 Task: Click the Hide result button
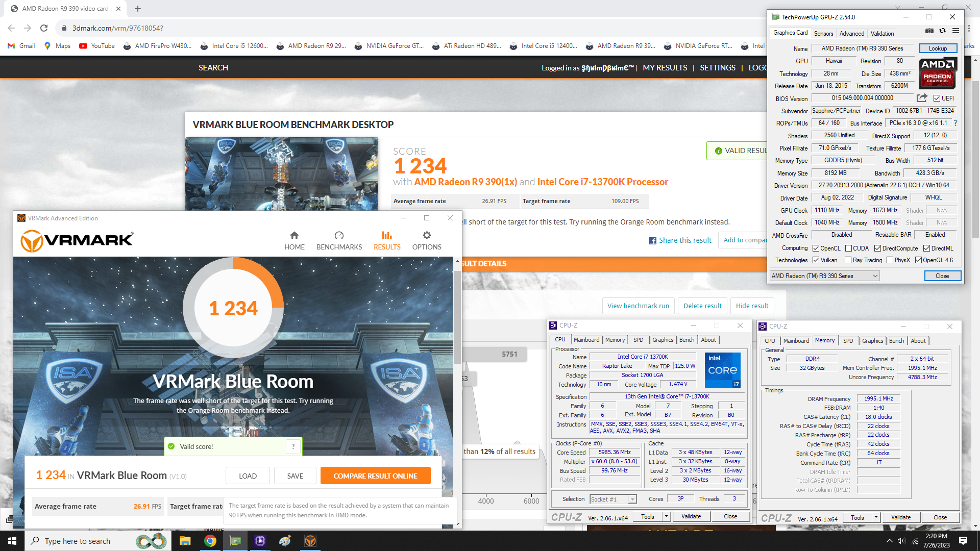tap(752, 306)
